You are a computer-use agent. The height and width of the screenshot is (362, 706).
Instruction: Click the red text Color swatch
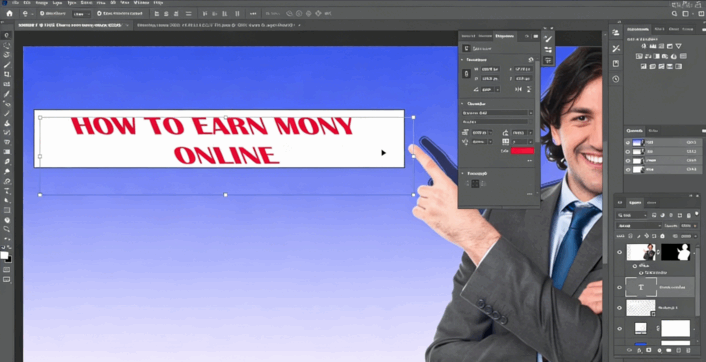coord(522,151)
